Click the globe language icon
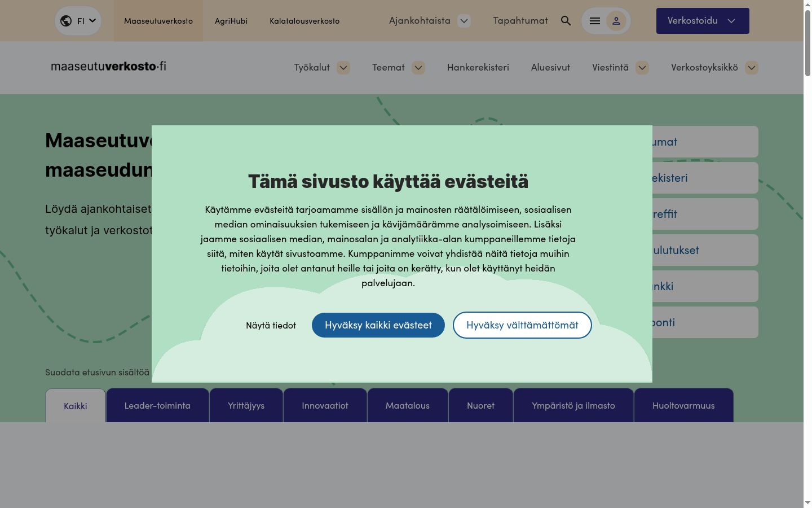The image size is (812, 508). pyautogui.click(x=66, y=21)
